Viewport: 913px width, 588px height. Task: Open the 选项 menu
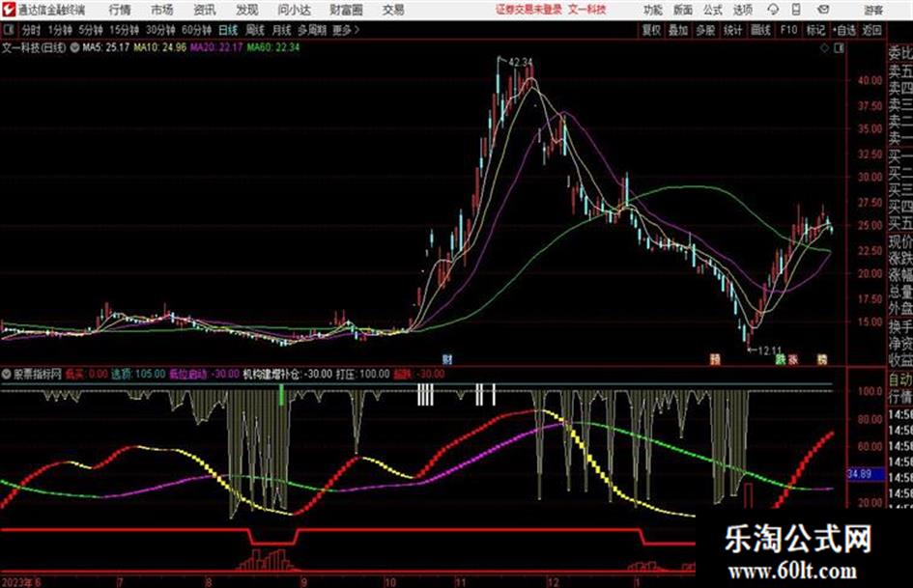point(743,10)
